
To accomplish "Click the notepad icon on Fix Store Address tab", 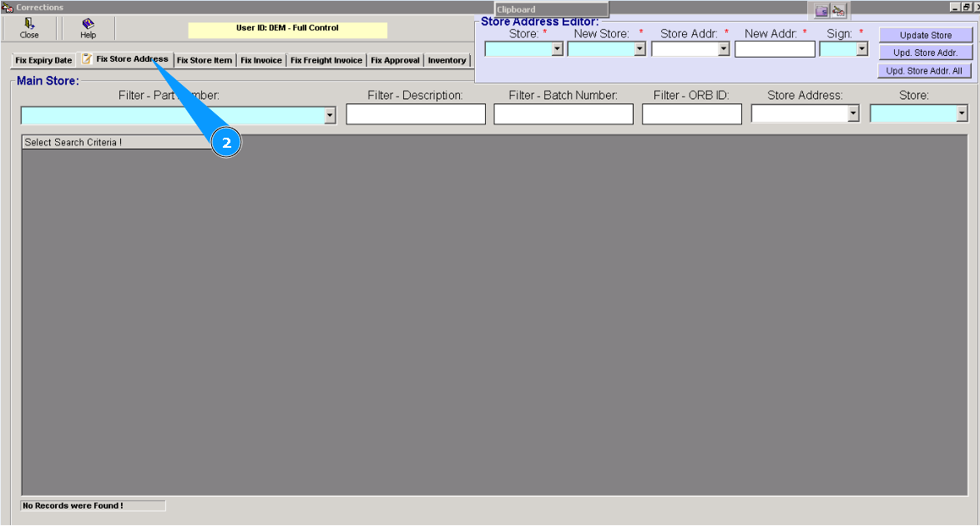I will pos(87,58).
